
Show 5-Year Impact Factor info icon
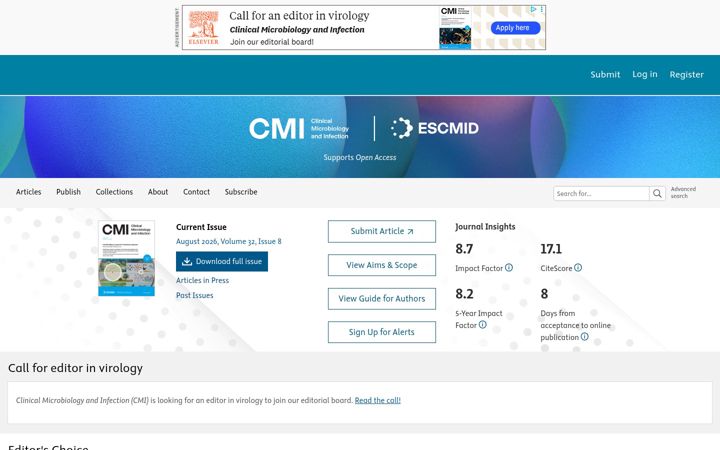point(483,325)
